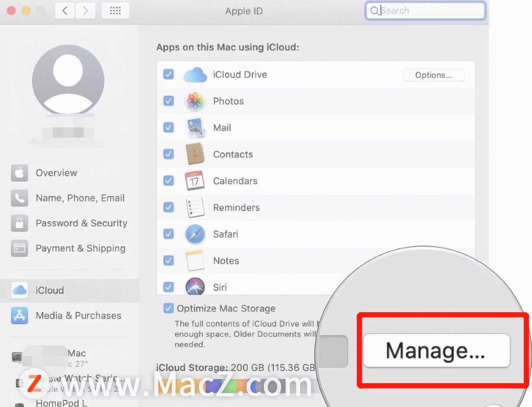Viewport: 532px width, 407px height.
Task: Disable the Calendars iCloud checkbox
Action: (x=169, y=181)
